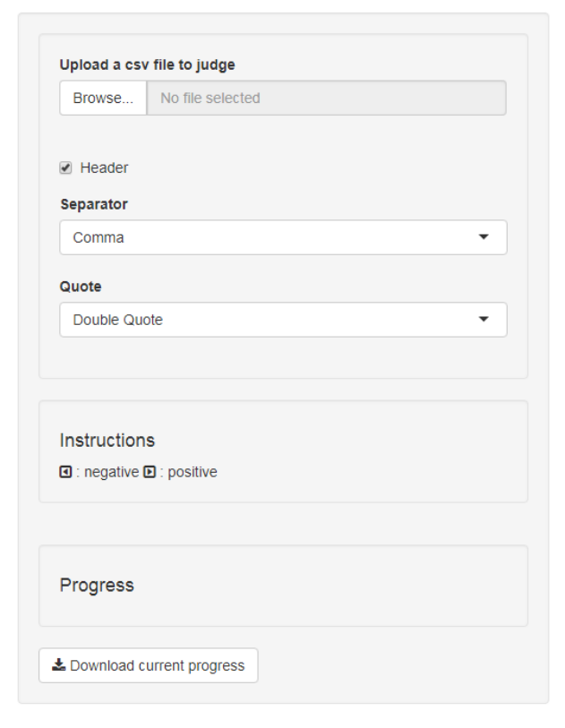Click the No file selected field
This screenshot has height=728, width=565.
pos(326,98)
